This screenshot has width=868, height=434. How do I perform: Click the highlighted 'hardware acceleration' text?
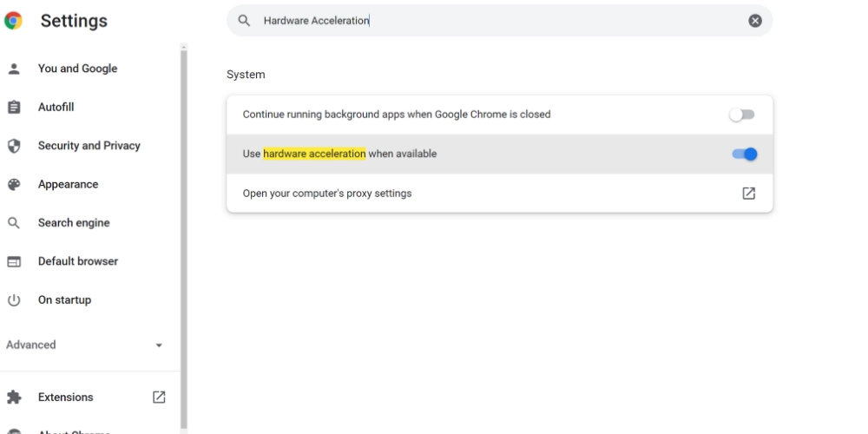click(314, 154)
